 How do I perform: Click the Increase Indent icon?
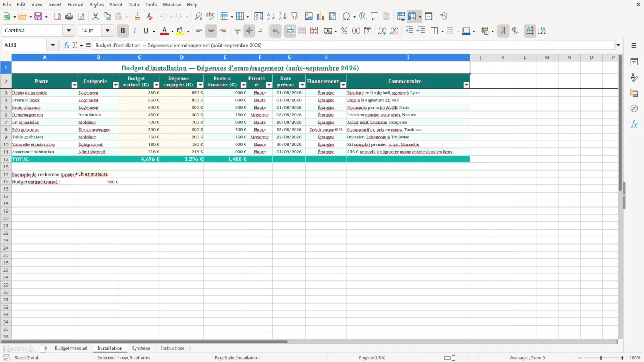click(409, 31)
